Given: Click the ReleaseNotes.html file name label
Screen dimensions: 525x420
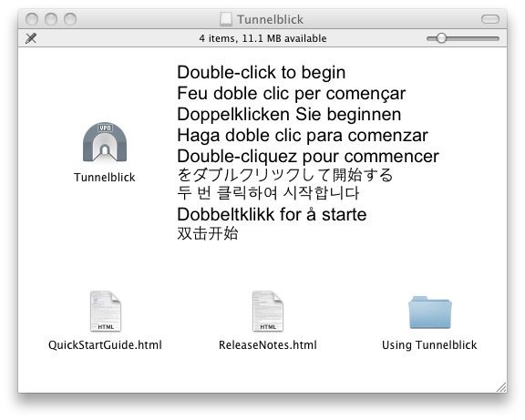Looking at the screenshot, I should 268,344.
